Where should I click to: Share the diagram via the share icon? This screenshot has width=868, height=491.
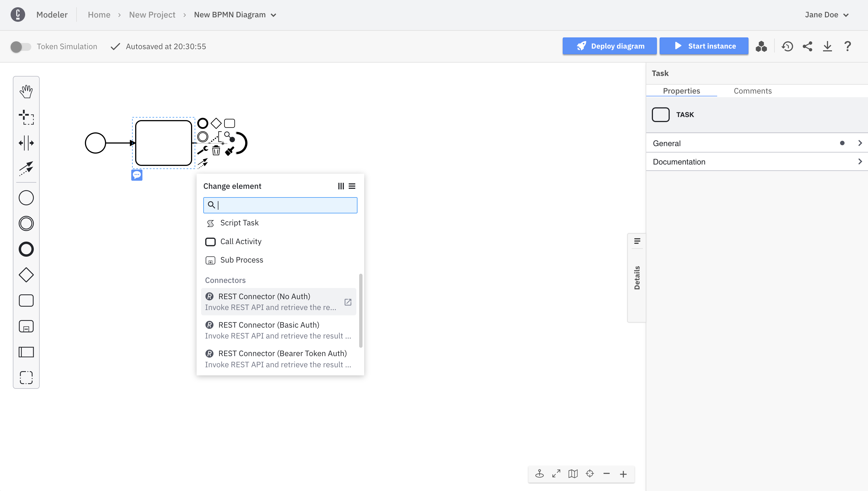point(807,46)
